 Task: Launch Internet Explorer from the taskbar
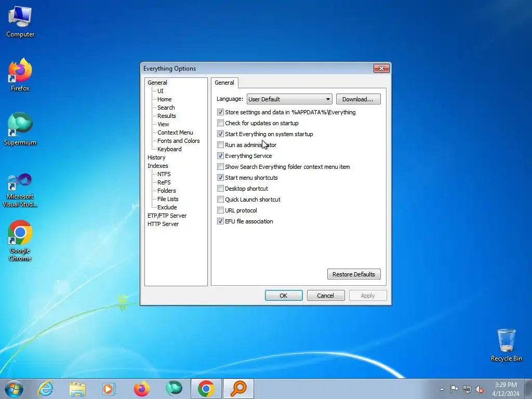(x=46, y=389)
